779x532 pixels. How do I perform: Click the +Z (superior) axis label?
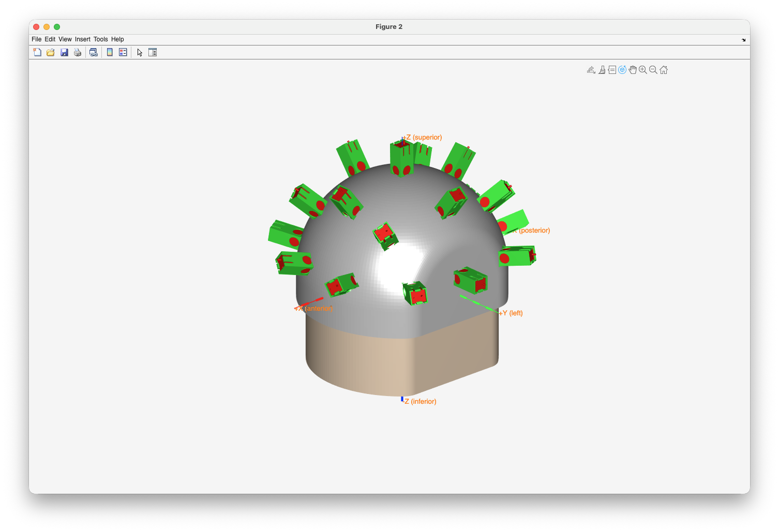424,137
